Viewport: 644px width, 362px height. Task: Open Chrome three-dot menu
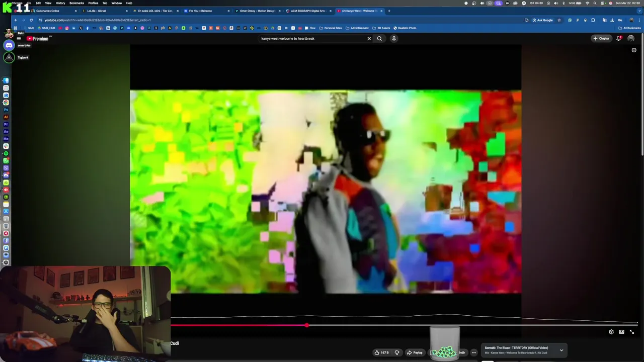pyautogui.click(x=639, y=20)
